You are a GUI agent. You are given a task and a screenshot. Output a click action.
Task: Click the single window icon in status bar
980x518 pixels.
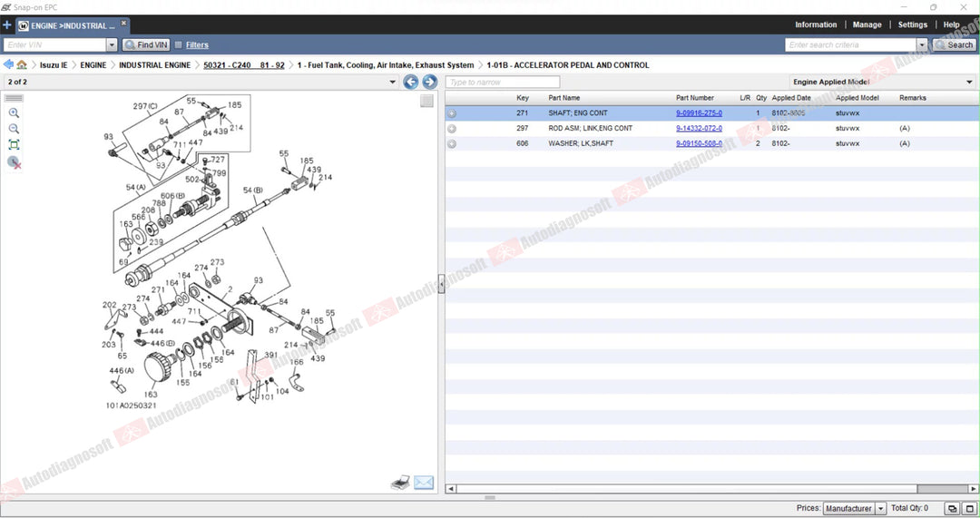tap(969, 509)
